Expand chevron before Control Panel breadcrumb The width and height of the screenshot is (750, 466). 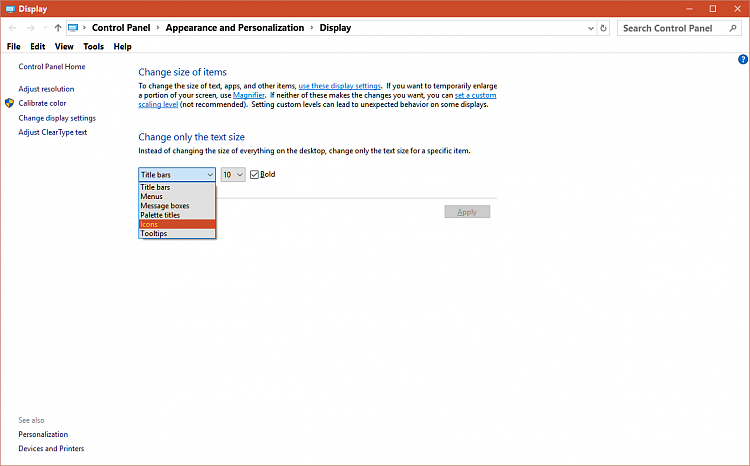(85, 28)
